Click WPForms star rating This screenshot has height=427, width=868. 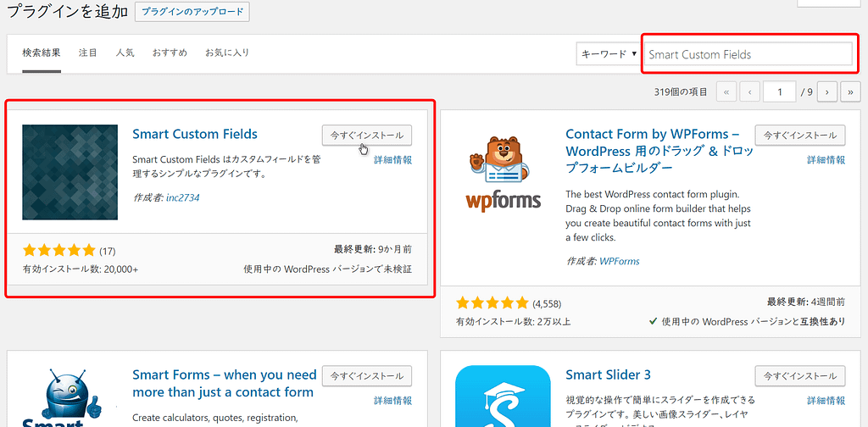point(492,303)
